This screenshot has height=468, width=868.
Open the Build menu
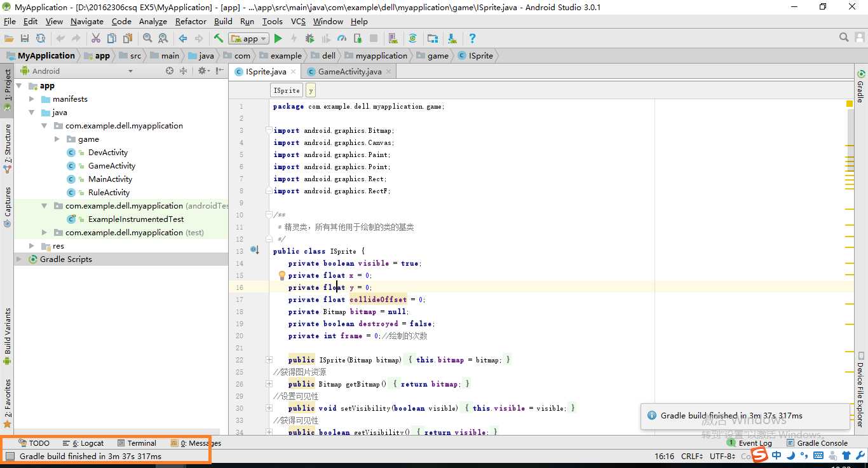[223, 21]
